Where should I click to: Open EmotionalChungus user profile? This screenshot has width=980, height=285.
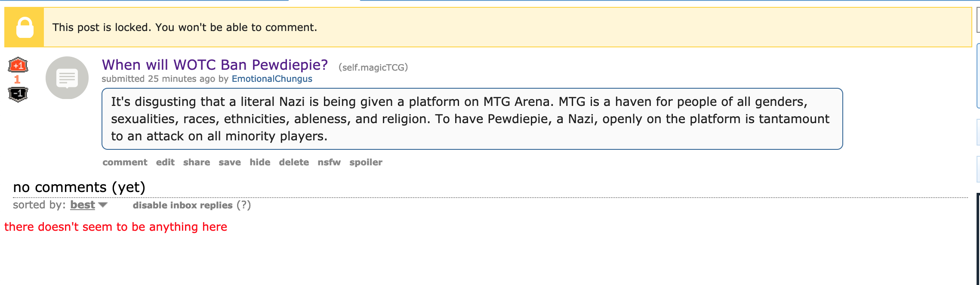[272, 79]
